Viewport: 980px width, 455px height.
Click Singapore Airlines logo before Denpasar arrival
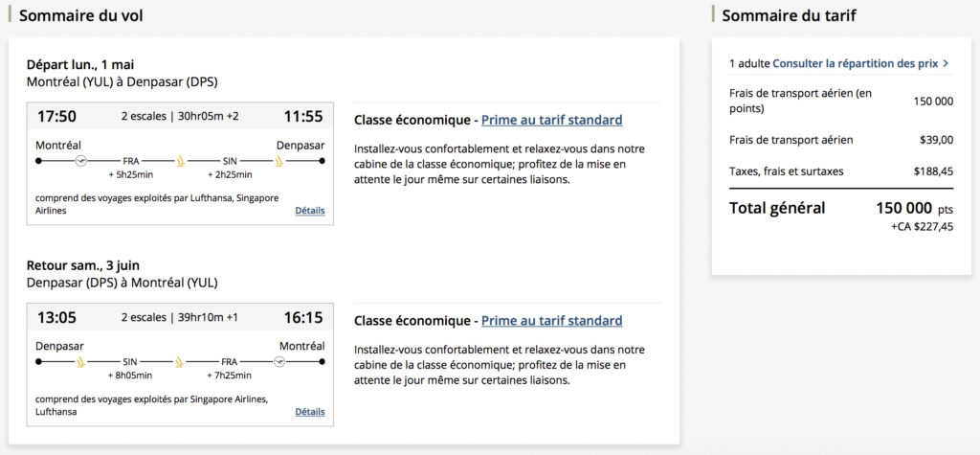[278, 161]
